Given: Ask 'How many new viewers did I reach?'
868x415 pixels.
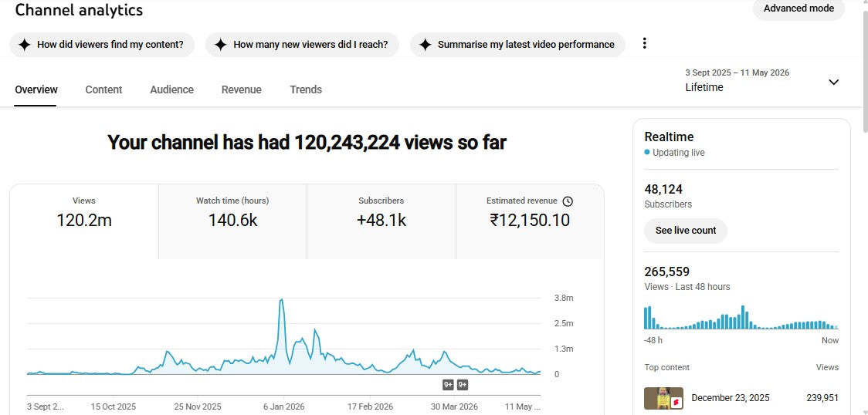Looking at the screenshot, I should (x=302, y=45).
